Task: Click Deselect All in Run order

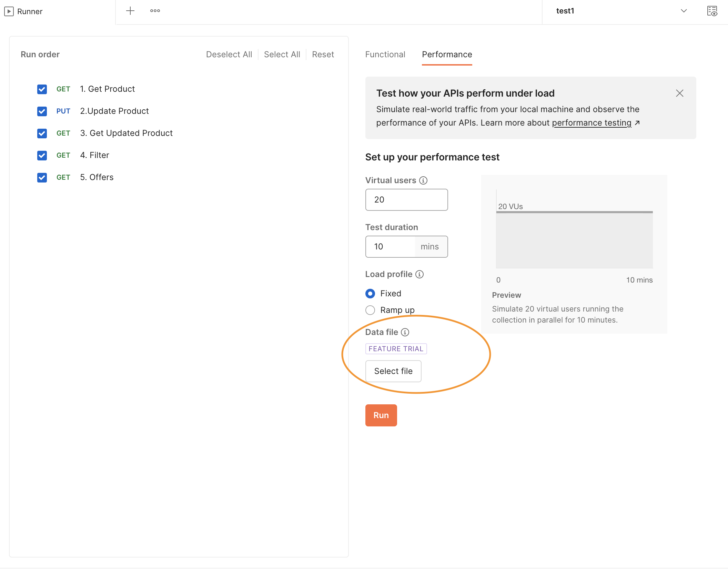Action: (229, 54)
